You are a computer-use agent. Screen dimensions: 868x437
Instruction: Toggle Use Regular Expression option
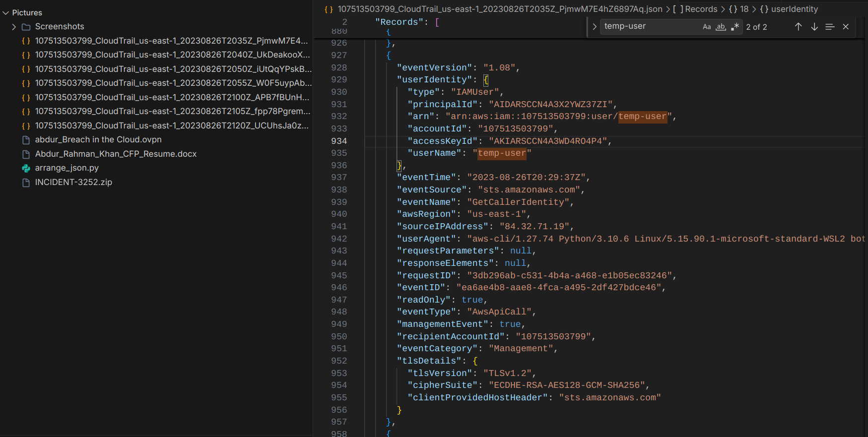click(735, 27)
